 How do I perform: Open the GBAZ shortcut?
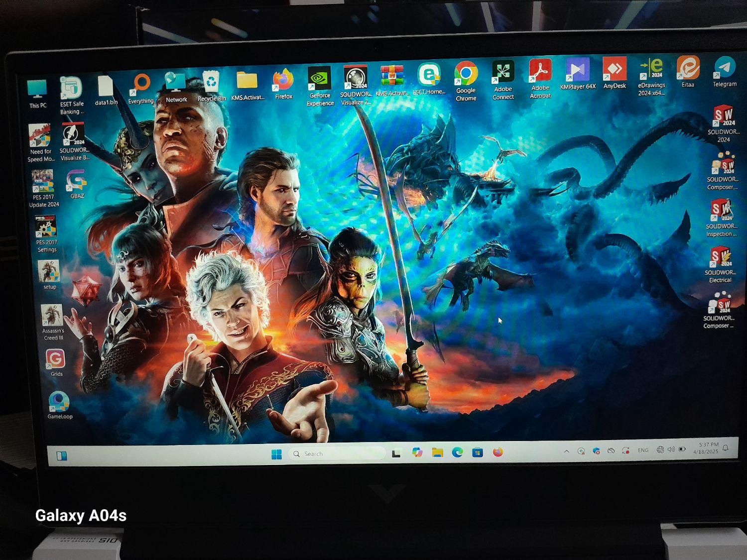pyautogui.click(x=77, y=185)
